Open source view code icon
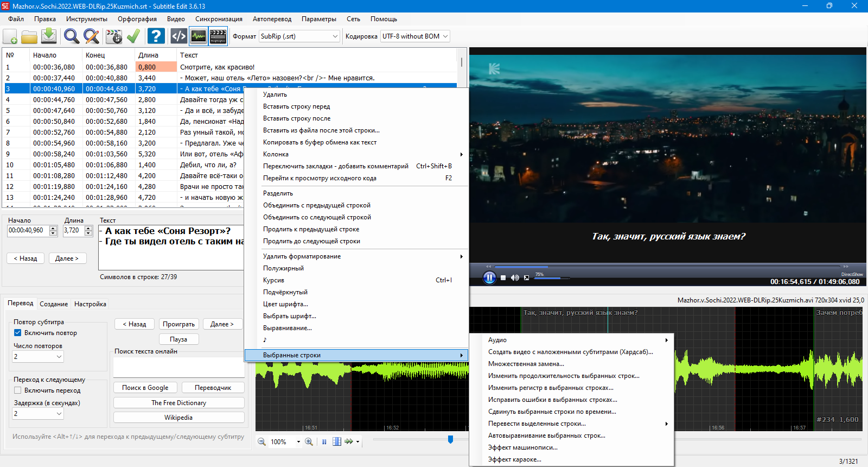Image resolution: width=868 pixels, height=467 pixels. pos(178,36)
